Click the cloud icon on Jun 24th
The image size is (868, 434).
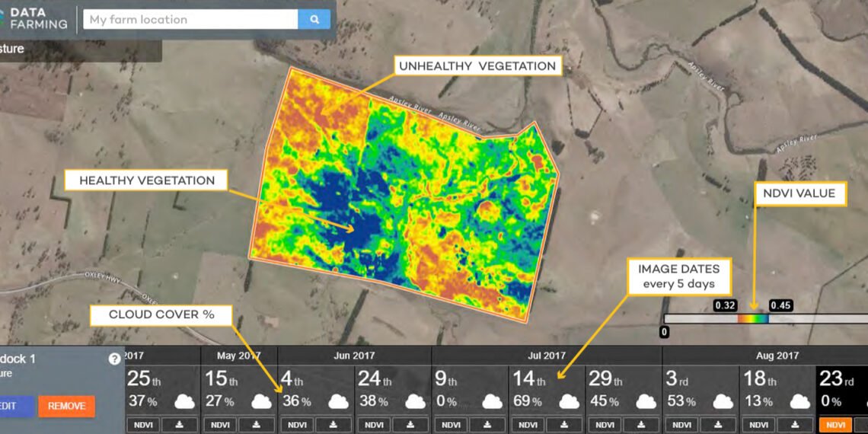tap(415, 401)
